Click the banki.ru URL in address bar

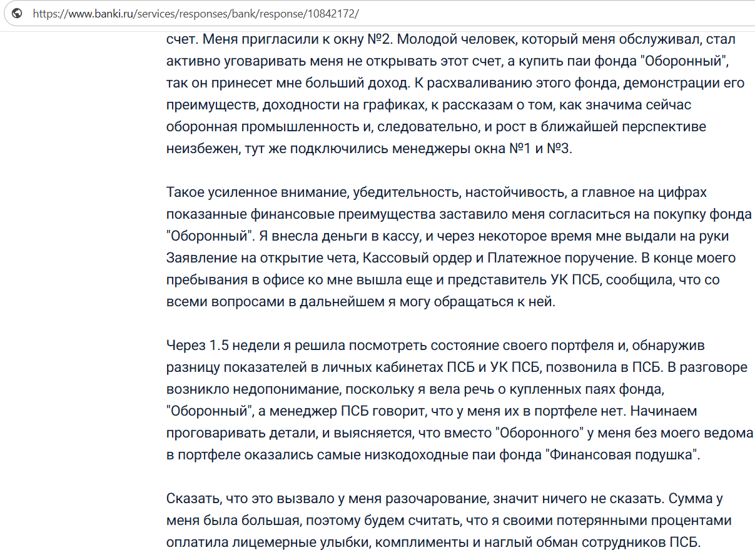click(196, 14)
